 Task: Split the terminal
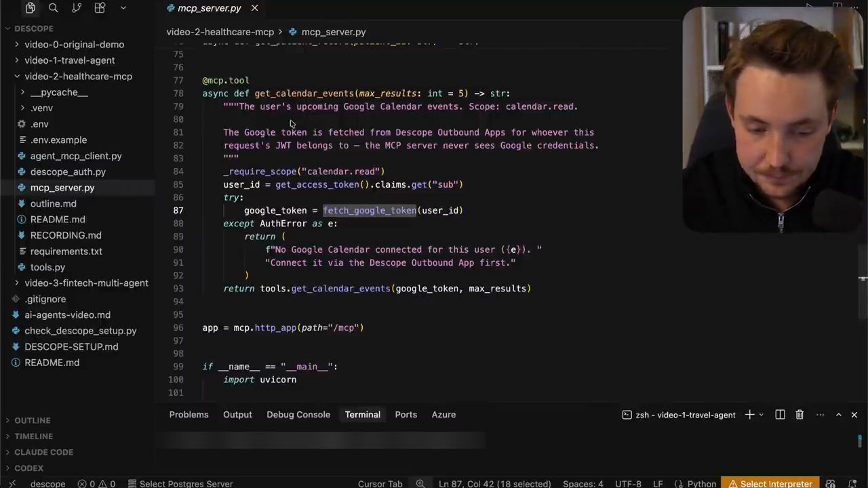point(780,415)
